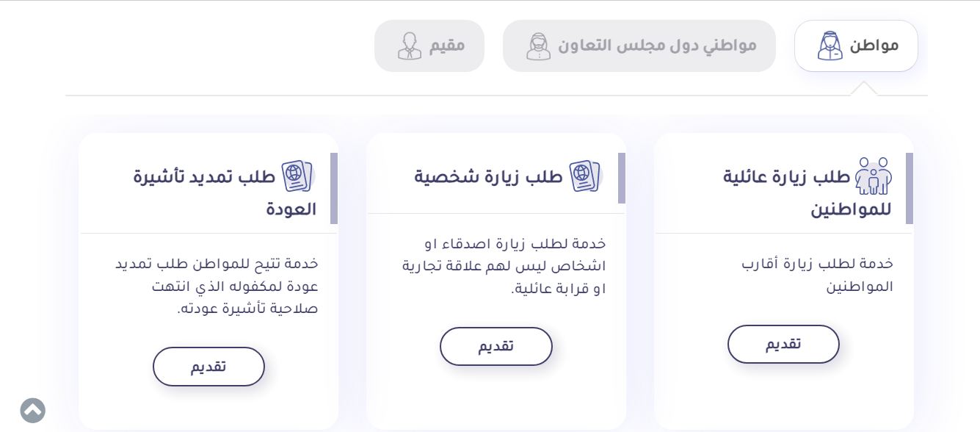Click the scroll-to-top arrow circle icon
Screen dimensions: 980x432
33,410
